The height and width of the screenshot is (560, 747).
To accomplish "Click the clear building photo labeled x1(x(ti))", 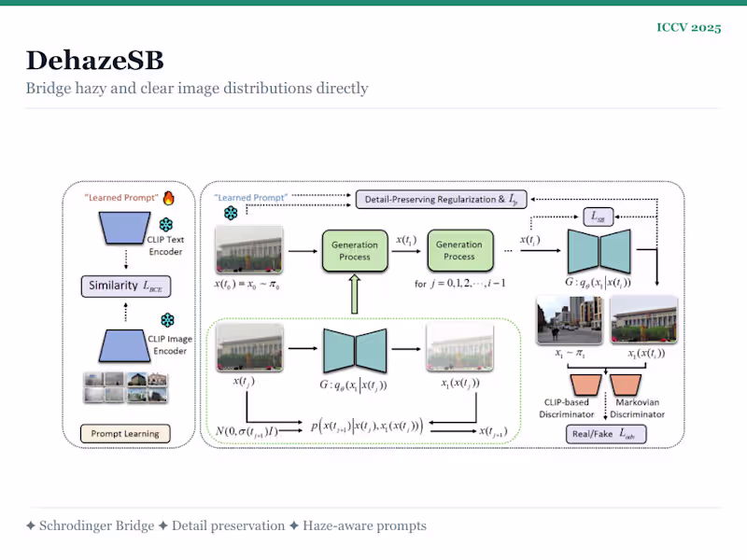I will tap(643, 319).
